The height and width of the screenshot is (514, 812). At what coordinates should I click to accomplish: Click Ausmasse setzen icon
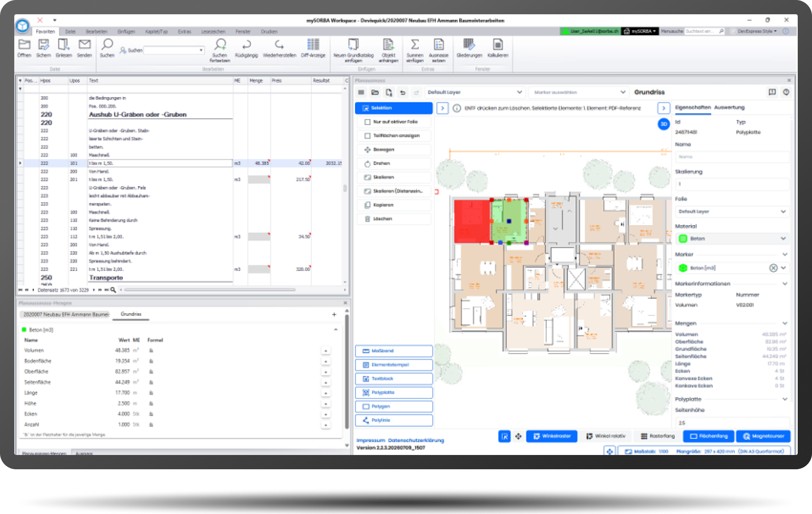point(439,45)
